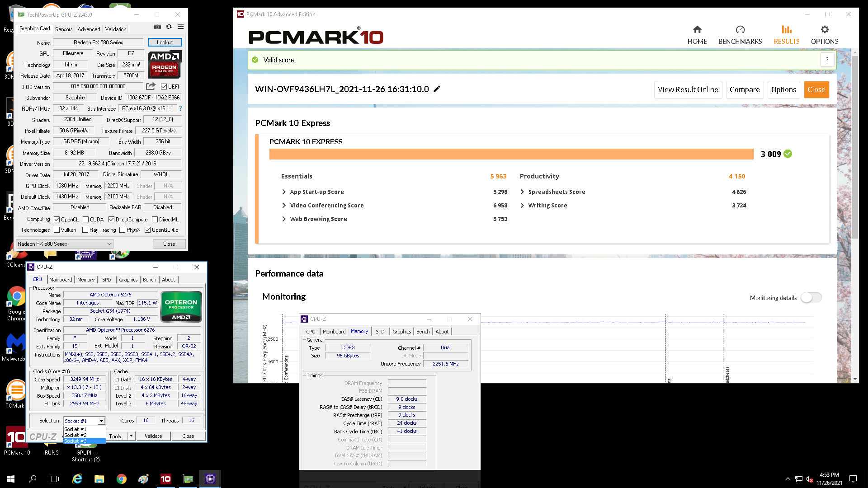Click PCMark 10 Express score bar
868x488 pixels.
point(511,154)
